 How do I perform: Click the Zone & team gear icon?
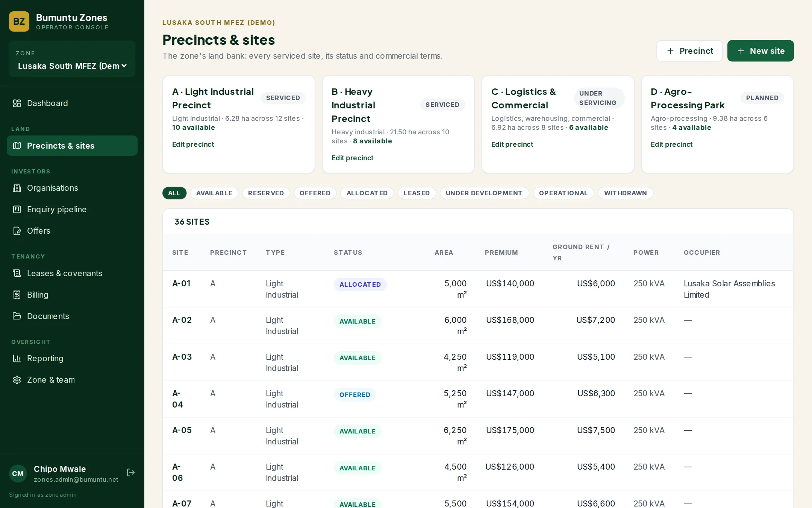(x=17, y=380)
